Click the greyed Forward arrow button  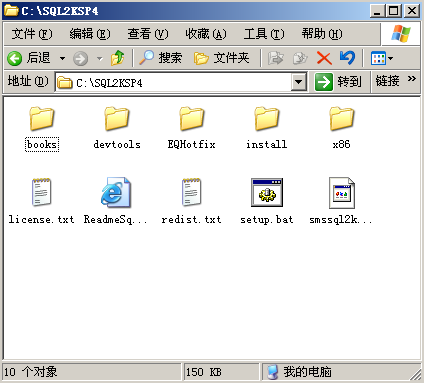point(81,59)
